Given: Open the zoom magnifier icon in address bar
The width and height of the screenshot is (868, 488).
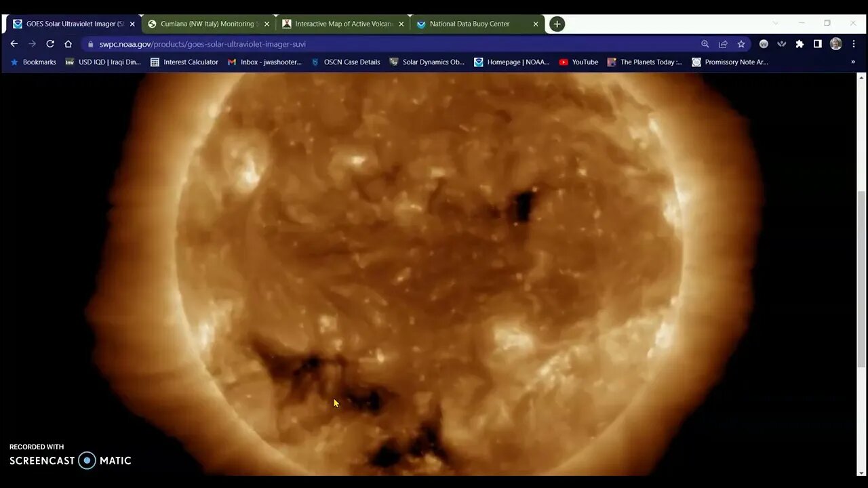Looking at the screenshot, I should click(705, 44).
